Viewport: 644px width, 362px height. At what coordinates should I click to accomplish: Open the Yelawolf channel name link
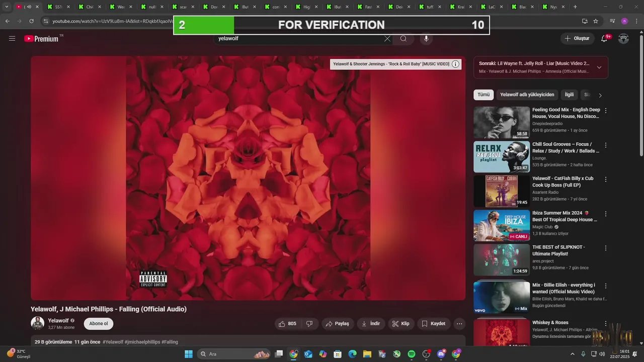(x=58, y=321)
